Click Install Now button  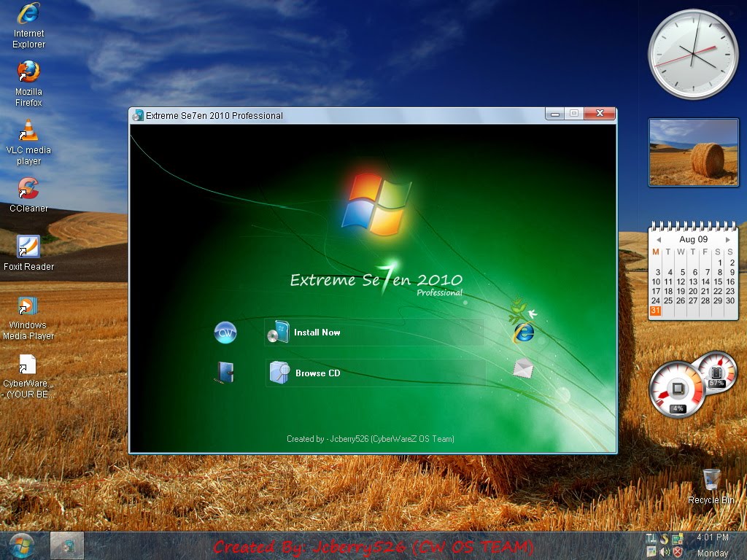pos(374,332)
